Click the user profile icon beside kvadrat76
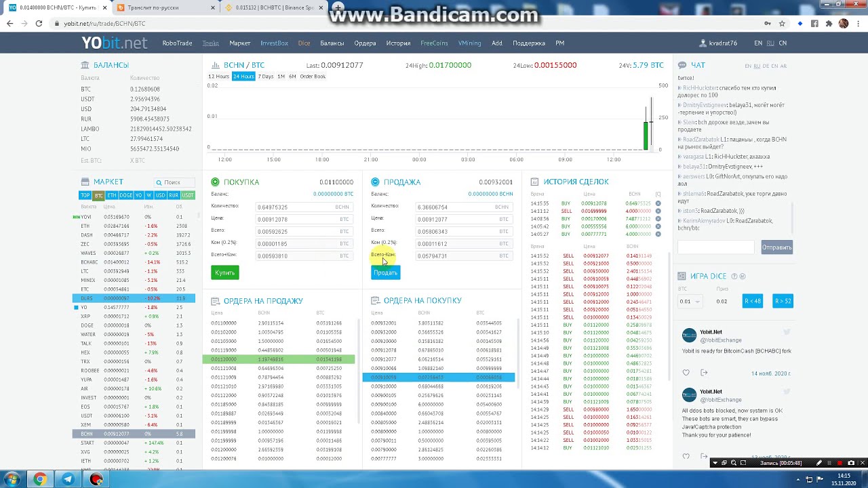The height and width of the screenshot is (488, 868). tap(703, 43)
